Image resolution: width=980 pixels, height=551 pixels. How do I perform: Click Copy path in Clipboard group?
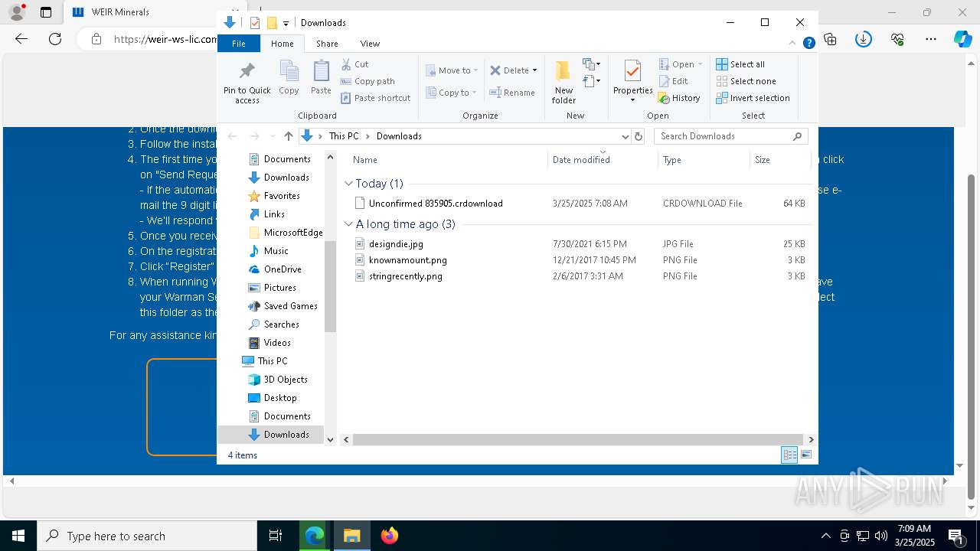point(367,81)
